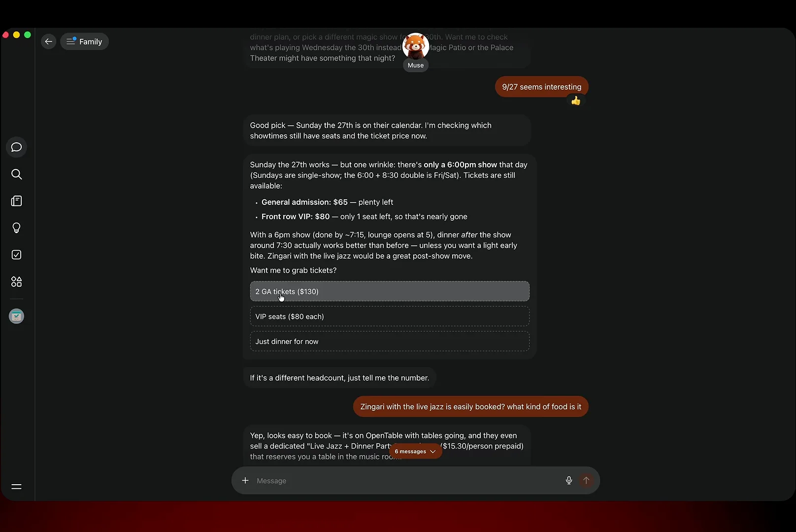Choose the VIP seats ($80 each) option
The image size is (796, 532).
(390, 316)
